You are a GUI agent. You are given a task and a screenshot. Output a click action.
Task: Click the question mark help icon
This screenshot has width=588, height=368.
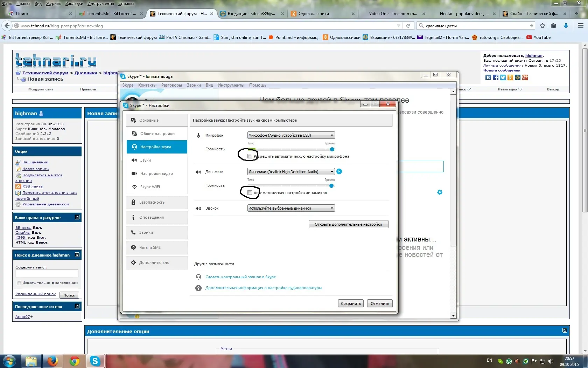(x=198, y=288)
